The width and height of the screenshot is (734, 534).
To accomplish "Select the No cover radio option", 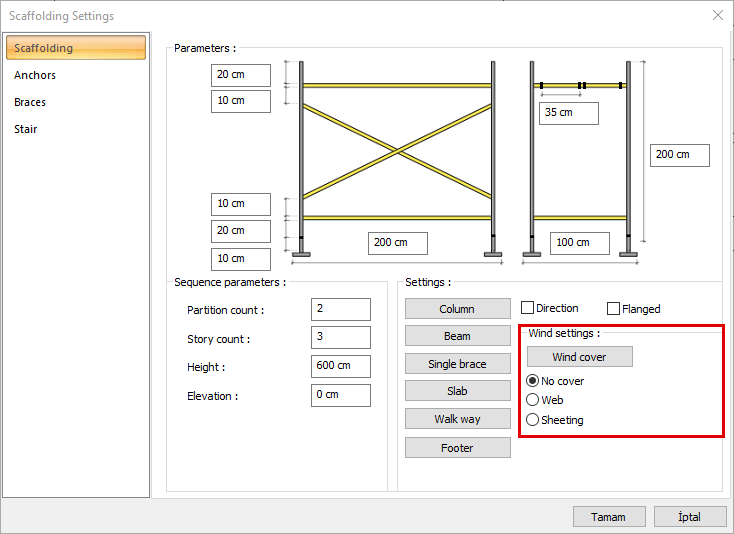I will [x=533, y=381].
